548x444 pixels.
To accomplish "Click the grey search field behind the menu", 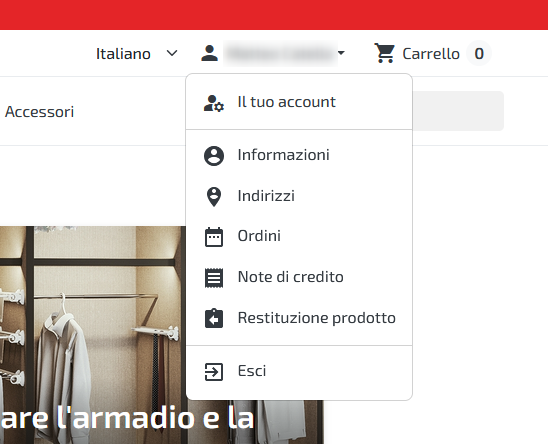I will (458, 111).
